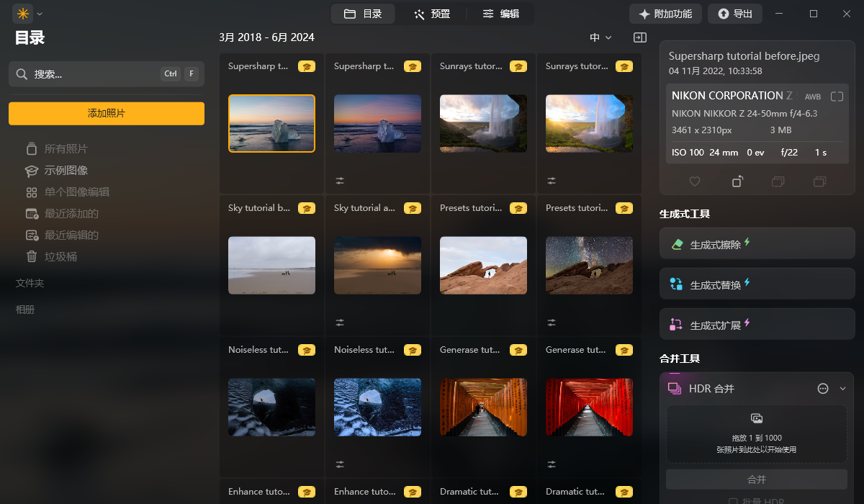
Task: Click the 导出 export button
Action: [x=734, y=13]
